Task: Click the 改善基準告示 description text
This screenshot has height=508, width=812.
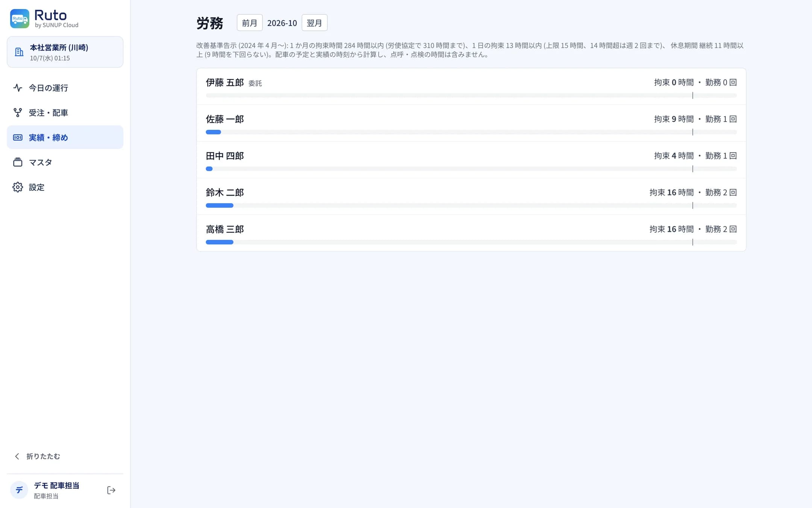Action: (470, 50)
